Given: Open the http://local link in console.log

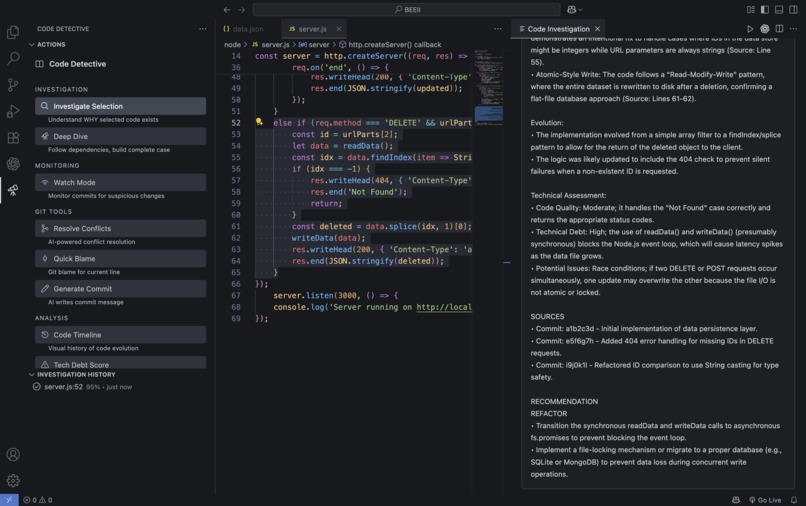Looking at the screenshot, I should pyautogui.click(x=444, y=307).
